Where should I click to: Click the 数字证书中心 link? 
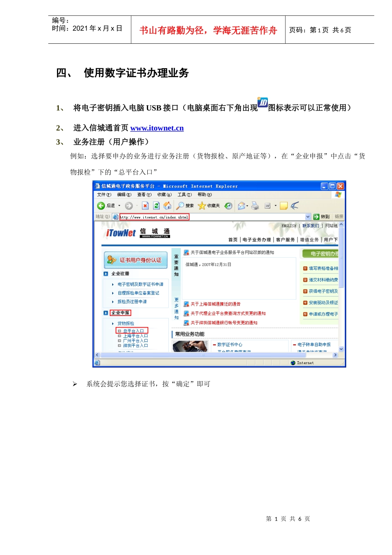(230, 345)
